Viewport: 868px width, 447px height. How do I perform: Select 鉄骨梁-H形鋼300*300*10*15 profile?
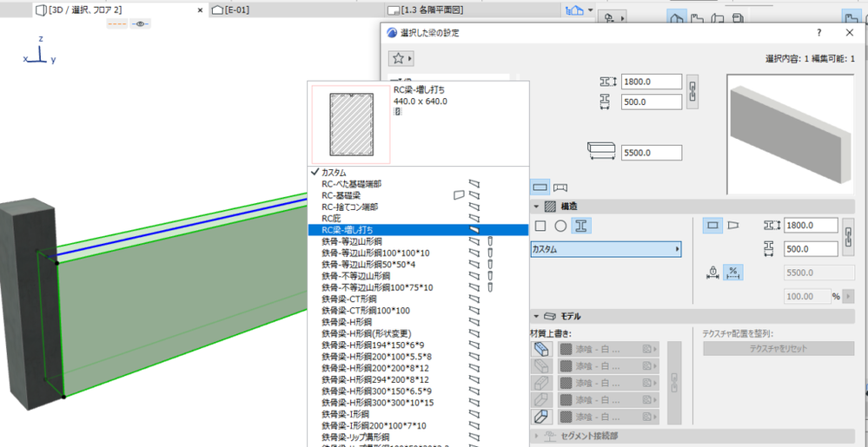tap(419, 403)
